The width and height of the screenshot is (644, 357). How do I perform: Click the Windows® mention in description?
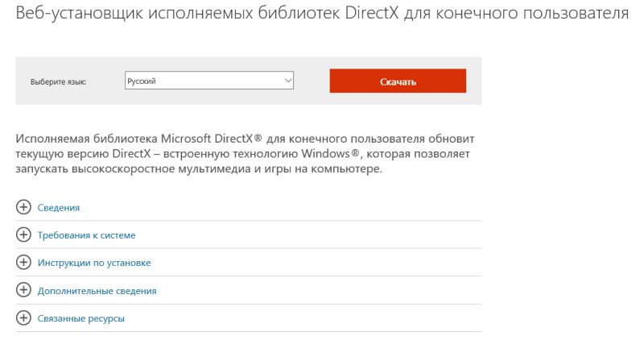[331, 153]
